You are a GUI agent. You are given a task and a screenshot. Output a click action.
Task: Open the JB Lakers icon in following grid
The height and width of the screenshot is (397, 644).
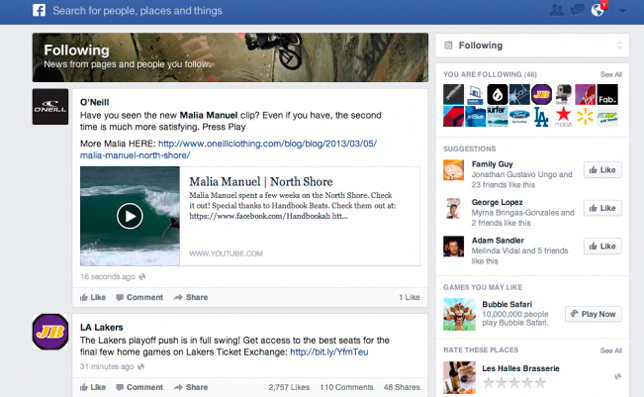(541, 94)
